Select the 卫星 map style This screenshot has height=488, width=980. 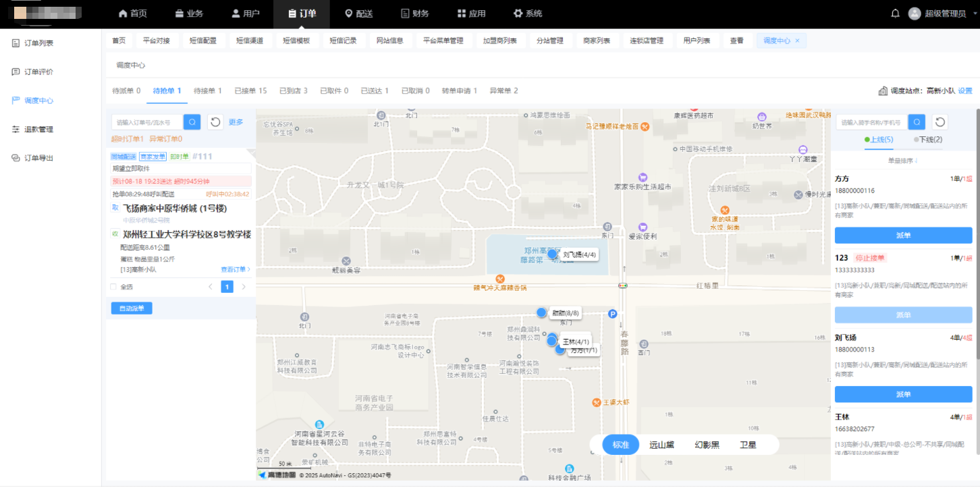pos(748,445)
